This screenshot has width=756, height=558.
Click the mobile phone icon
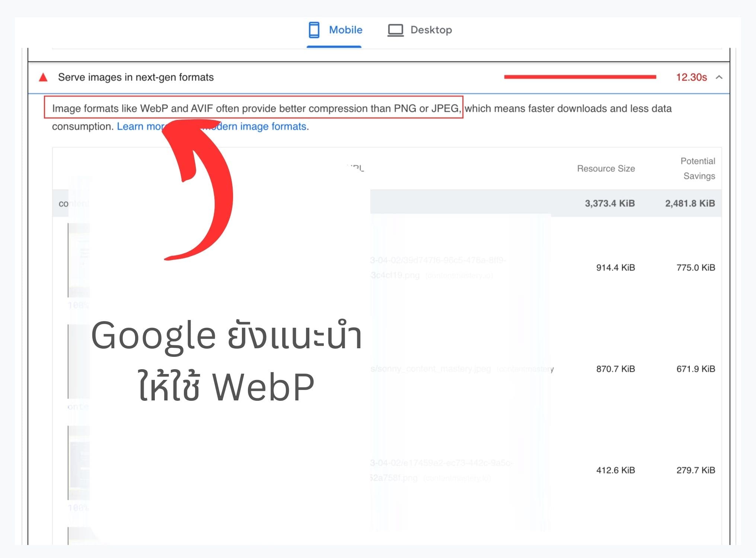(314, 30)
